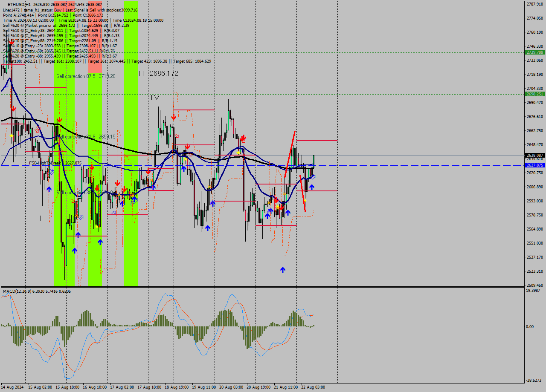This screenshot has width=546, height=392.
Task: Click the salmon colored block at chart top
Action: tap(95, 36)
